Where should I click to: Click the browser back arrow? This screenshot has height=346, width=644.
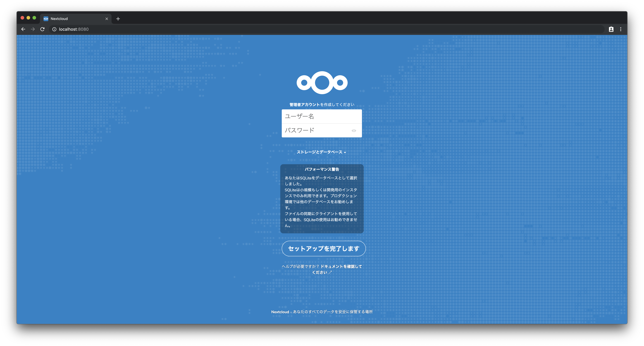(x=23, y=29)
